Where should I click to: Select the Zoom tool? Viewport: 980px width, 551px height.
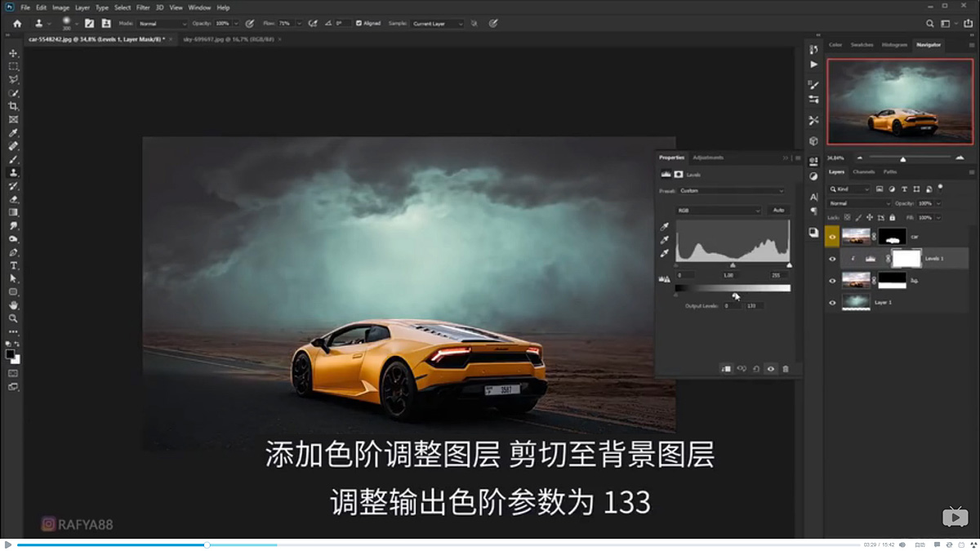pos(11,318)
